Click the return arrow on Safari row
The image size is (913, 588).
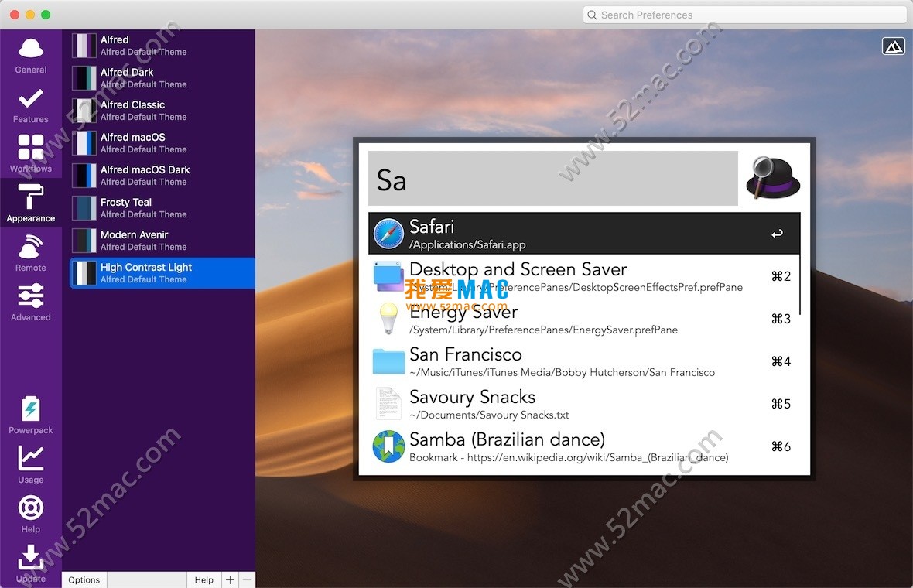777,234
